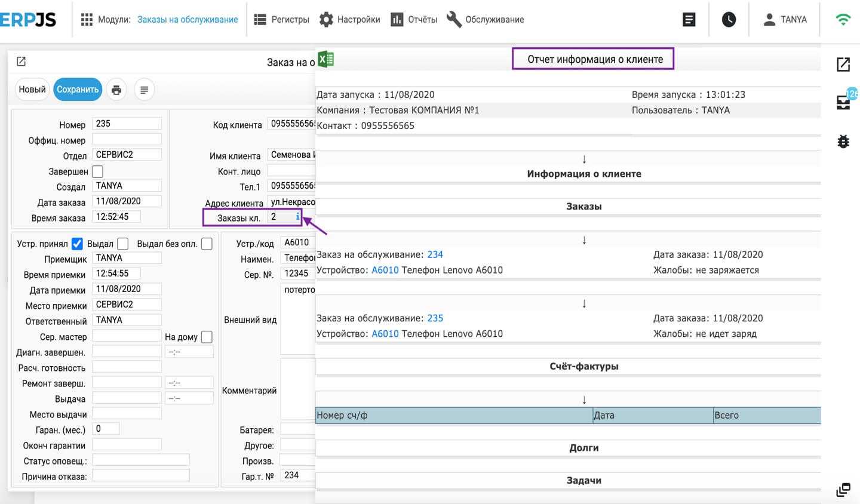The width and height of the screenshot is (860, 504).
Task: Click the clock icon in header
Action: click(729, 20)
